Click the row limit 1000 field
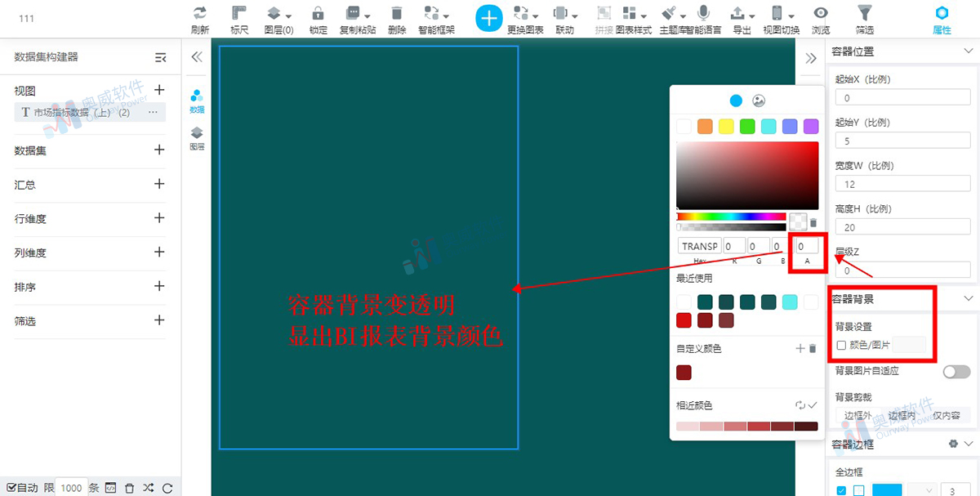Image resolution: width=980 pixels, height=496 pixels. click(x=71, y=488)
